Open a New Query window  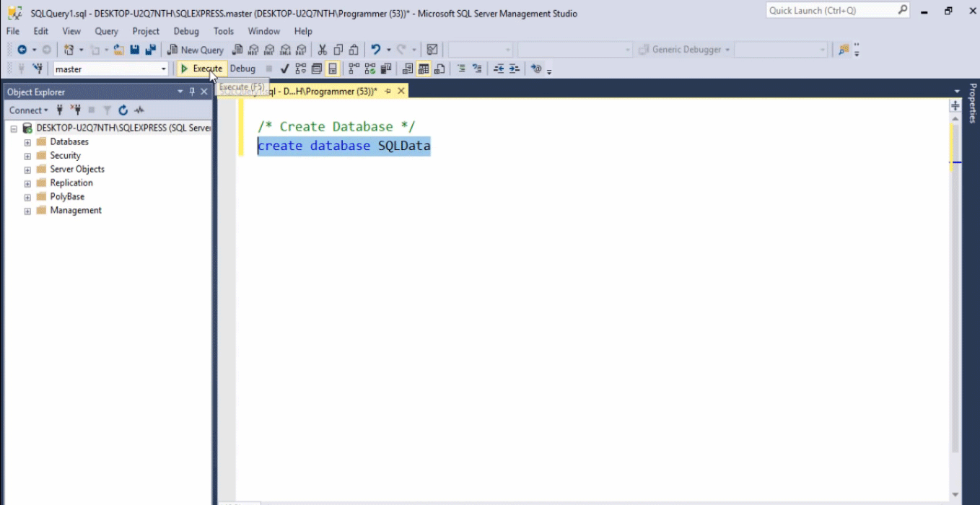(195, 49)
